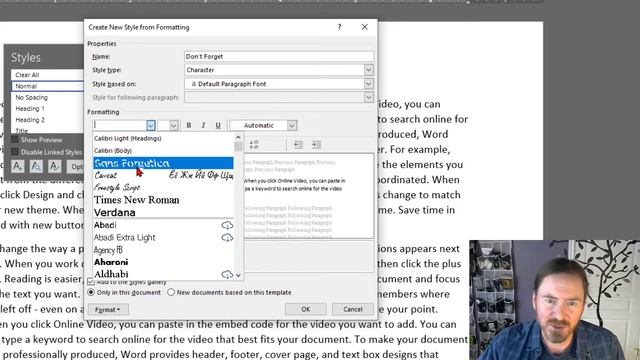Click the dialog help question mark
The width and height of the screenshot is (640, 360).
tap(339, 27)
